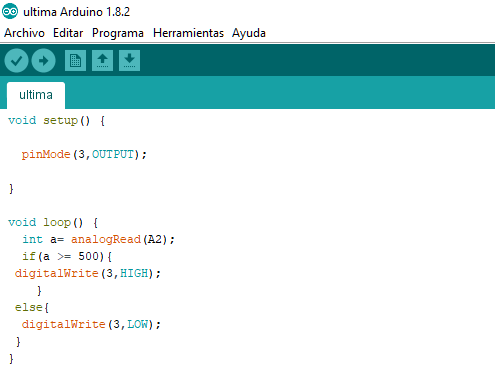Create a new sketch with the document icon

[x=75, y=60]
